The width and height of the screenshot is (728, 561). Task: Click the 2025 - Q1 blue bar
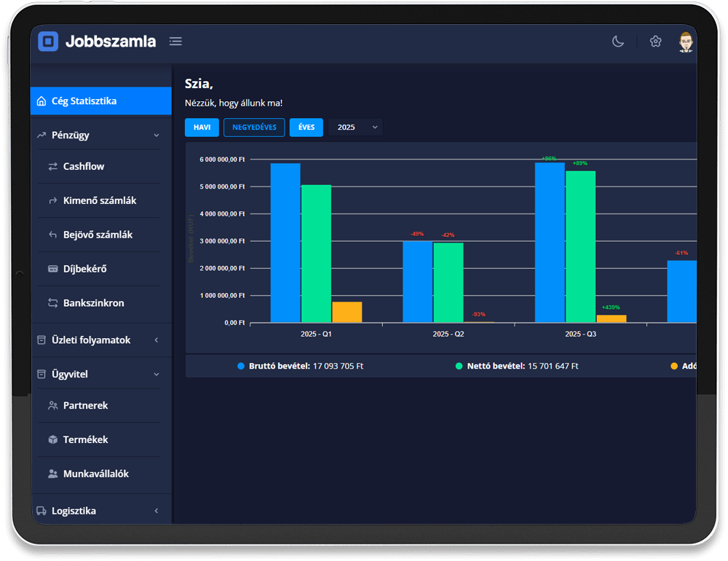tap(285, 243)
